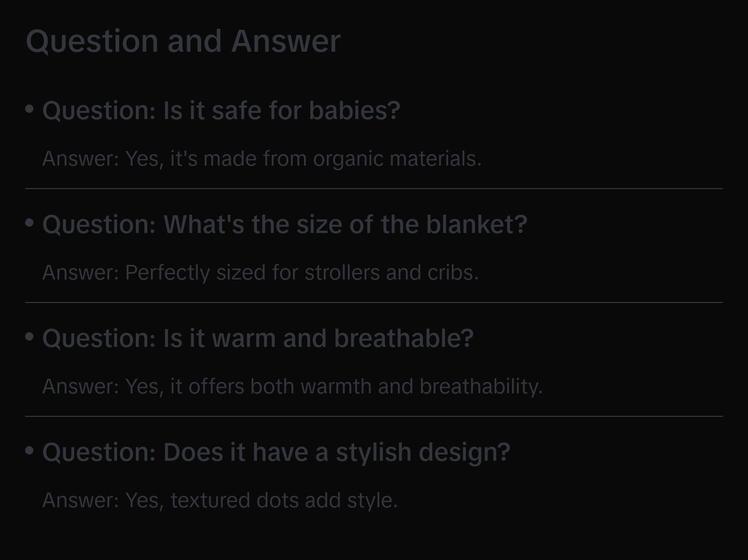This screenshot has width=748, height=560.
Task: Click the bullet beside the blanket size question
Action: coord(30,223)
